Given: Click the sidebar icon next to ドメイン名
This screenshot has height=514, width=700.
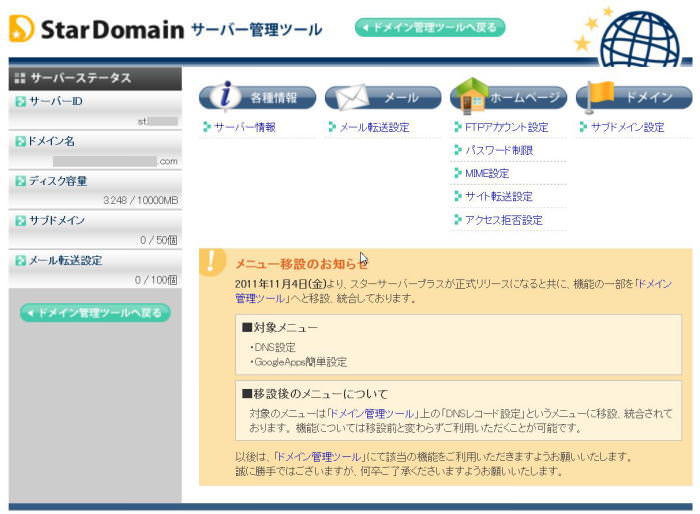Looking at the screenshot, I should tap(20, 142).
